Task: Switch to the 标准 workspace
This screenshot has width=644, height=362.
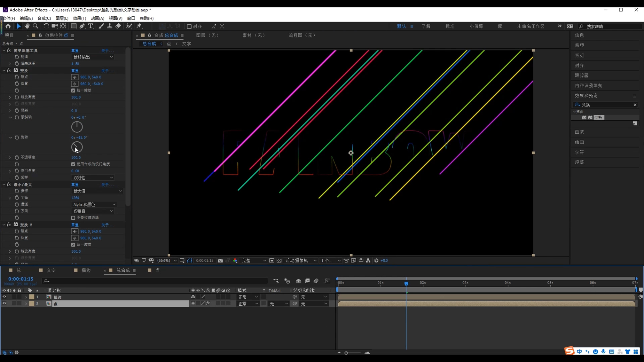Action: [450, 26]
